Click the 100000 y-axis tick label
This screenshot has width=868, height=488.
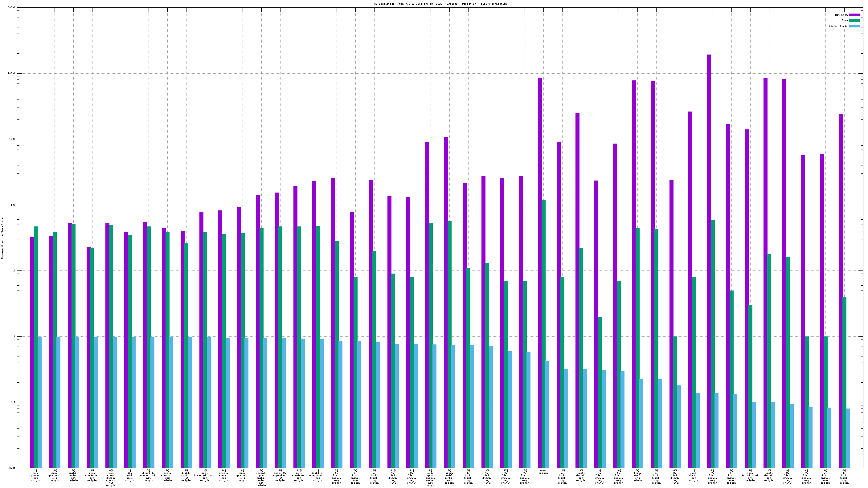[11, 8]
